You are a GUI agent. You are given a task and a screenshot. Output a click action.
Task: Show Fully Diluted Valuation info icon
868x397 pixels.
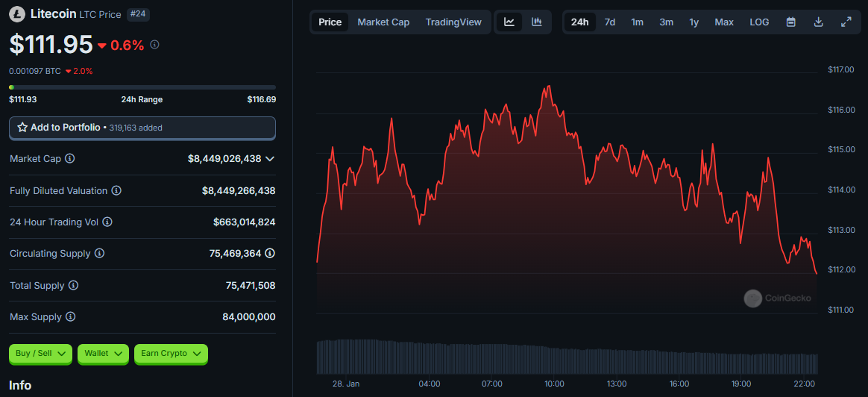116,190
